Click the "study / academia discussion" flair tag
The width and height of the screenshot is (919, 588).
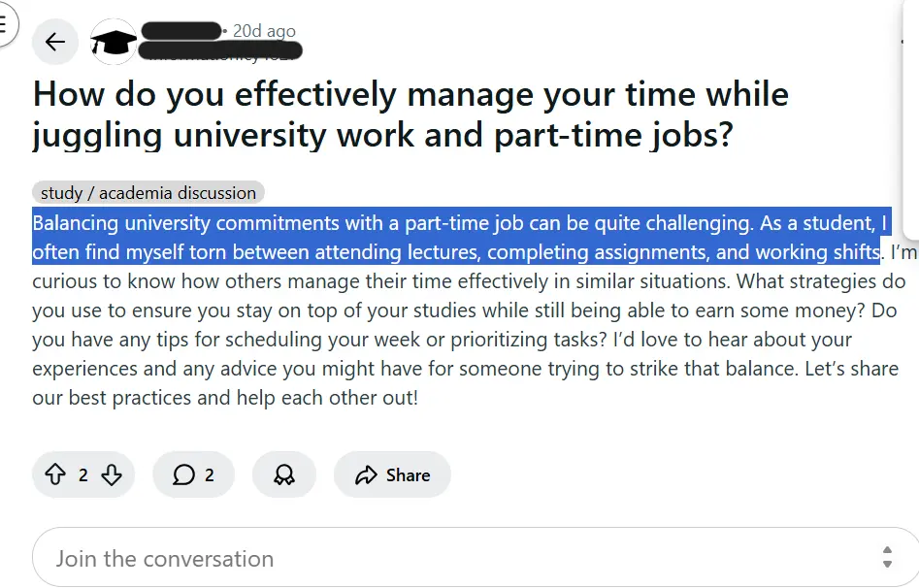click(148, 192)
